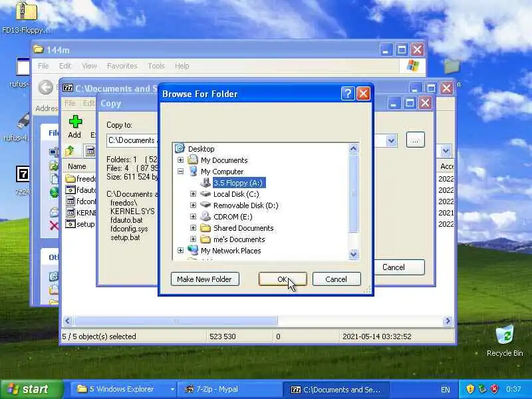
Task: Click the My Network Places icon
Action: click(193, 251)
